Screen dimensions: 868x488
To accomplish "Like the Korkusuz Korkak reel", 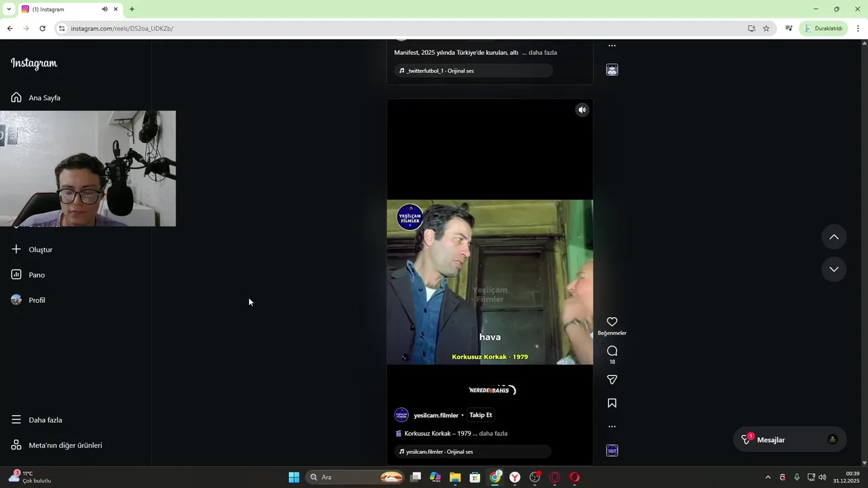I will 612,322.
